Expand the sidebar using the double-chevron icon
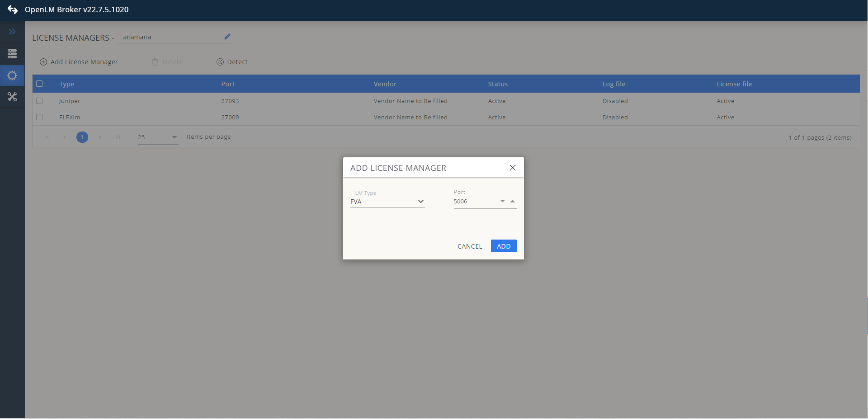868x419 pixels. (12, 32)
